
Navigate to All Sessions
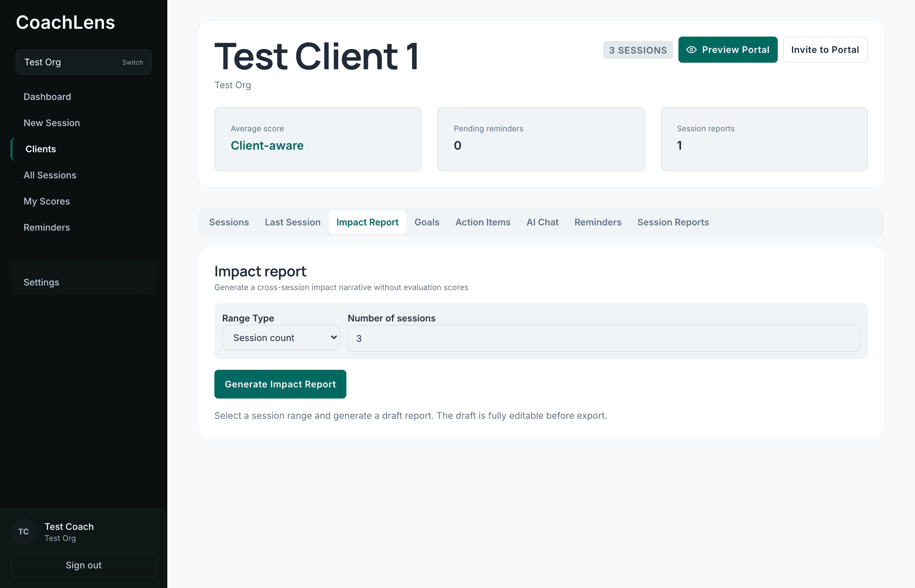click(84, 175)
